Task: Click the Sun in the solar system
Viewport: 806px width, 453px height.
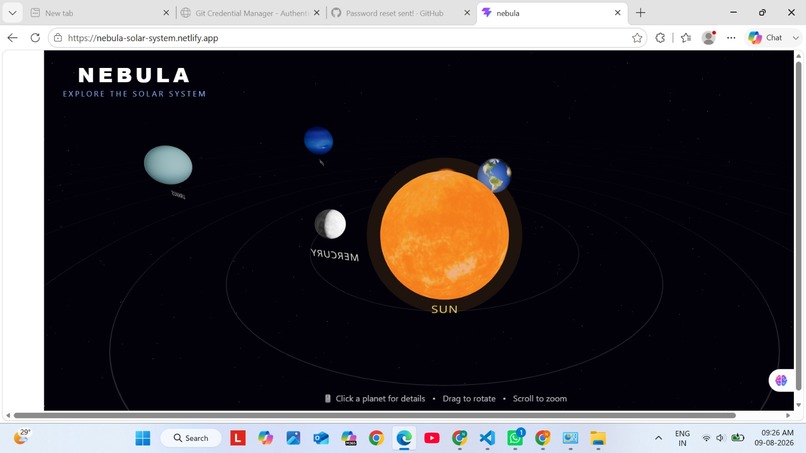Action: (x=445, y=235)
